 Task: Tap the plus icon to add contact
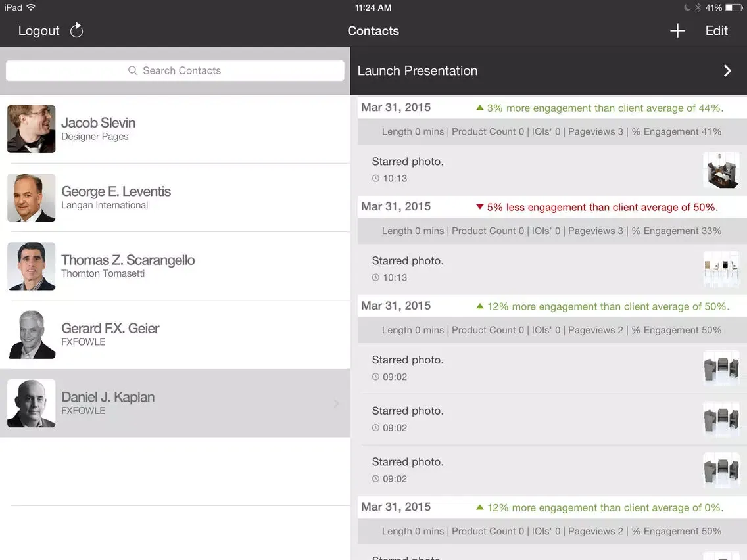677,31
